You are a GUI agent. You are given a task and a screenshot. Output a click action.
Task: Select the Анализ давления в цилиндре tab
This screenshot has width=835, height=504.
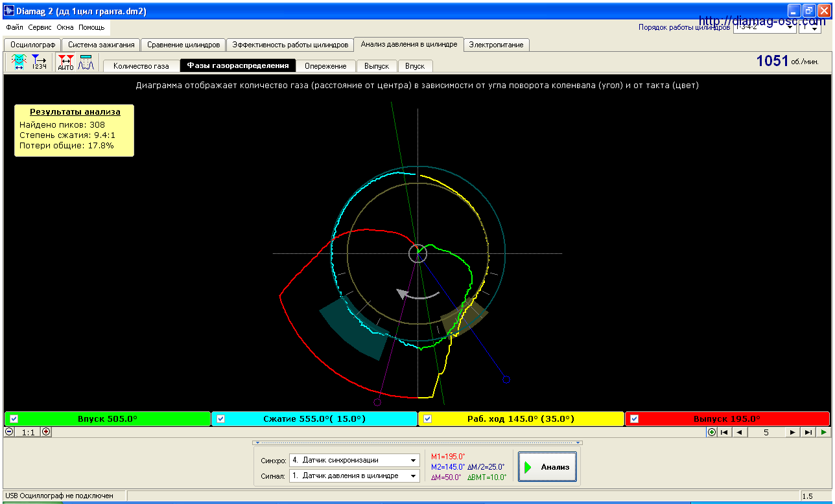point(409,44)
